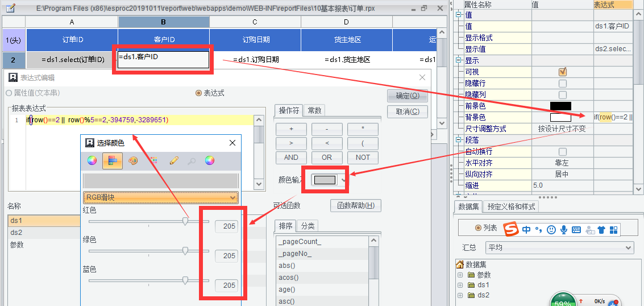This screenshot has width=644, height=306.
Task: Select cell B2 containing =ds1.客户ID
Action: pos(164,60)
